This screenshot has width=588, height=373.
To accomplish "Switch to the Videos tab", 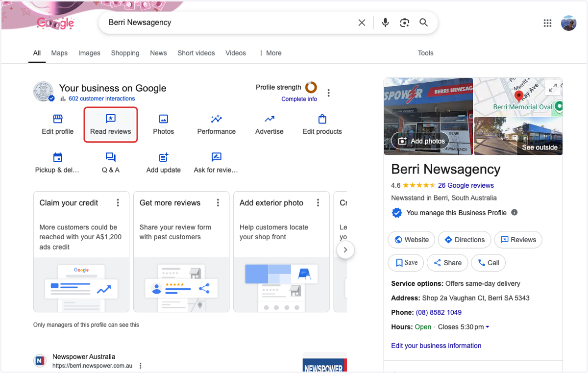I will pyautogui.click(x=236, y=53).
